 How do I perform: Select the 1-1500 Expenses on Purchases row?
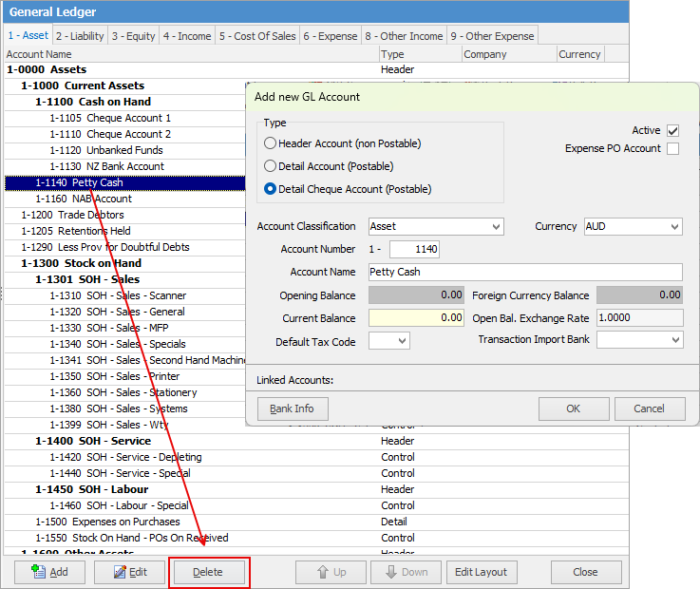[x=316, y=522]
